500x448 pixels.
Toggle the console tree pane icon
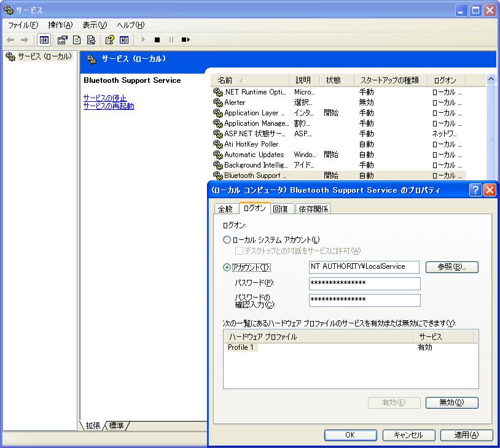(44, 40)
